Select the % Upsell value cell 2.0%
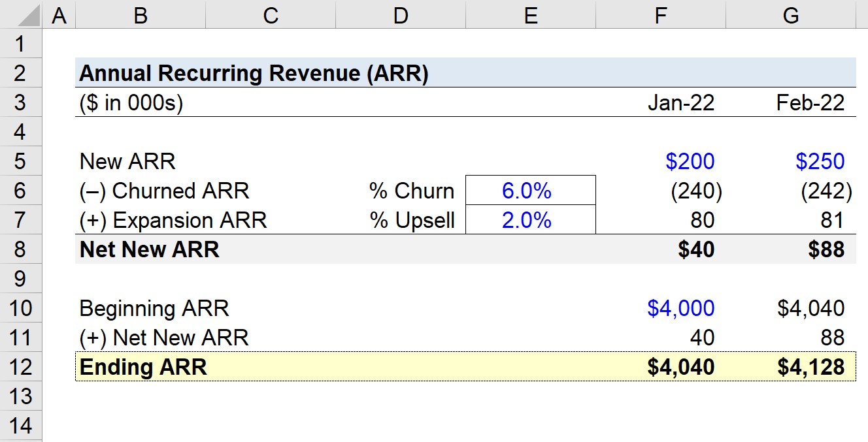Image resolution: width=868 pixels, height=442 pixels. click(531, 219)
